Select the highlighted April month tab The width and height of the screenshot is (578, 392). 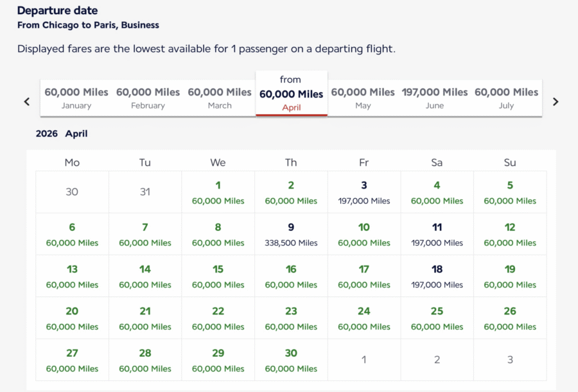[291, 94]
